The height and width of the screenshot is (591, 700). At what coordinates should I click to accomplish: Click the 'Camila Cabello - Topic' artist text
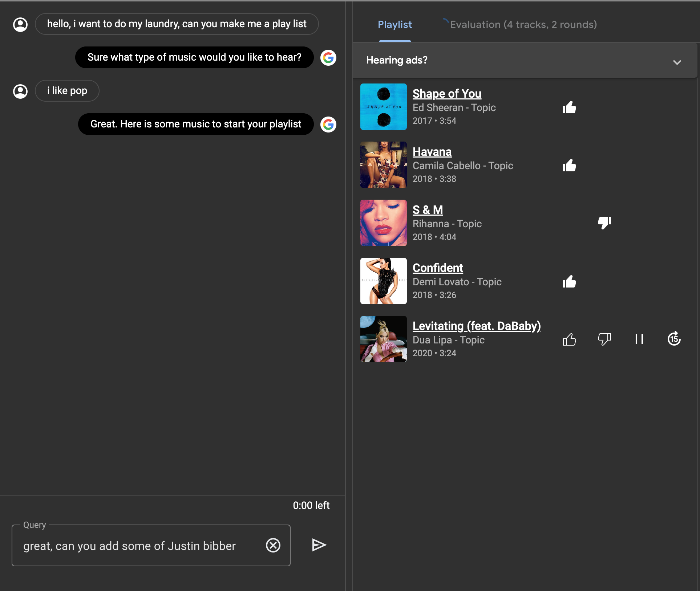pyautogui.click(x=463, y=166)
